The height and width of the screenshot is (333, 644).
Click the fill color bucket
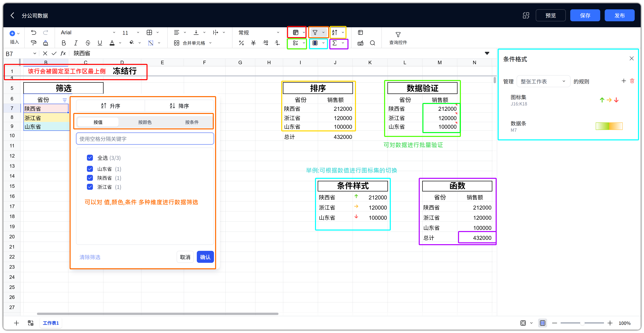click(132, 43)
